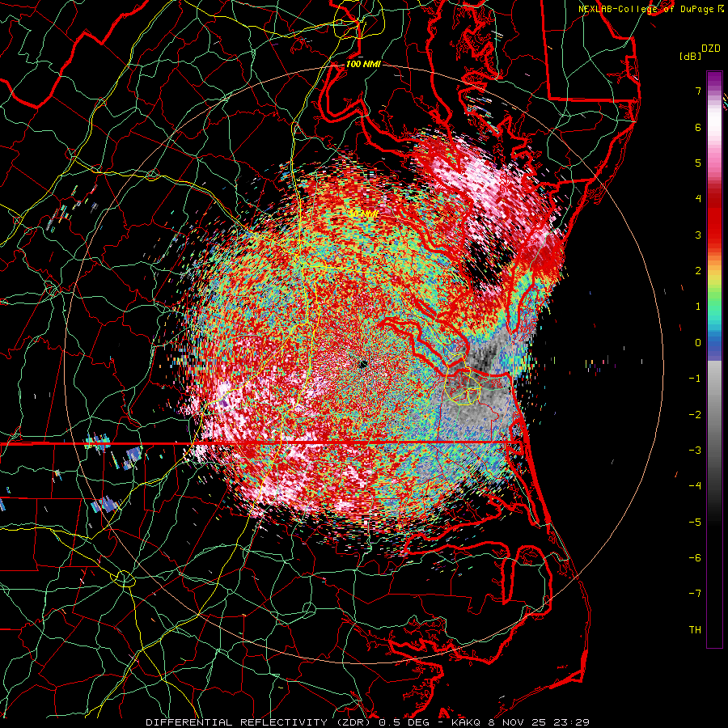
Task: Select the -6 value on the scale
Action: click(x=695, y=558)
